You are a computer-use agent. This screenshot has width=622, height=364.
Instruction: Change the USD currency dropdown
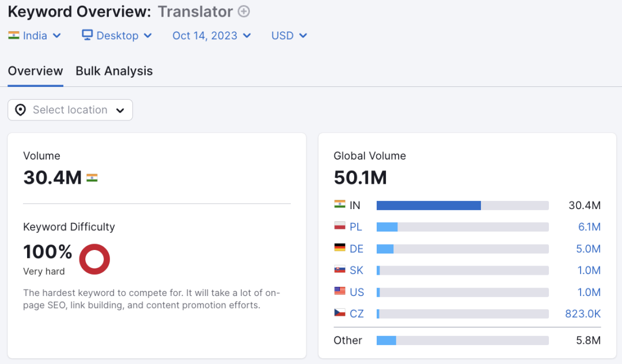pos(289,36)
